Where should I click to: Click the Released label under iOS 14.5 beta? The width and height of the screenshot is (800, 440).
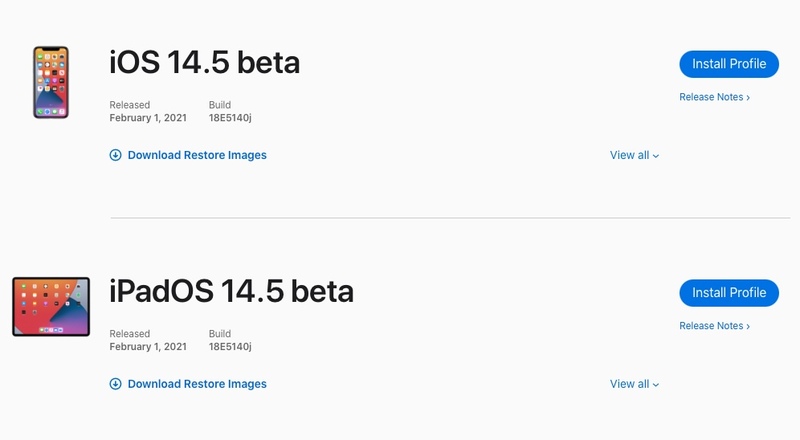coord(130,105)
